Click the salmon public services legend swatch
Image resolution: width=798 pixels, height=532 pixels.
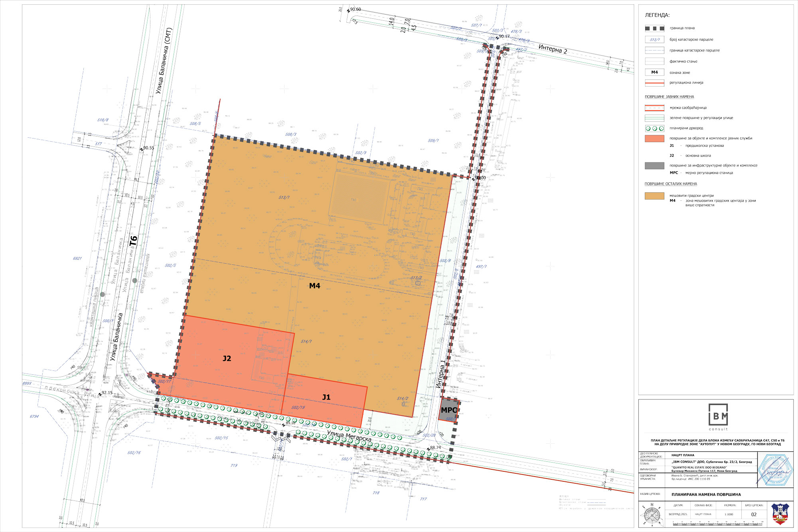pos(654,138)
